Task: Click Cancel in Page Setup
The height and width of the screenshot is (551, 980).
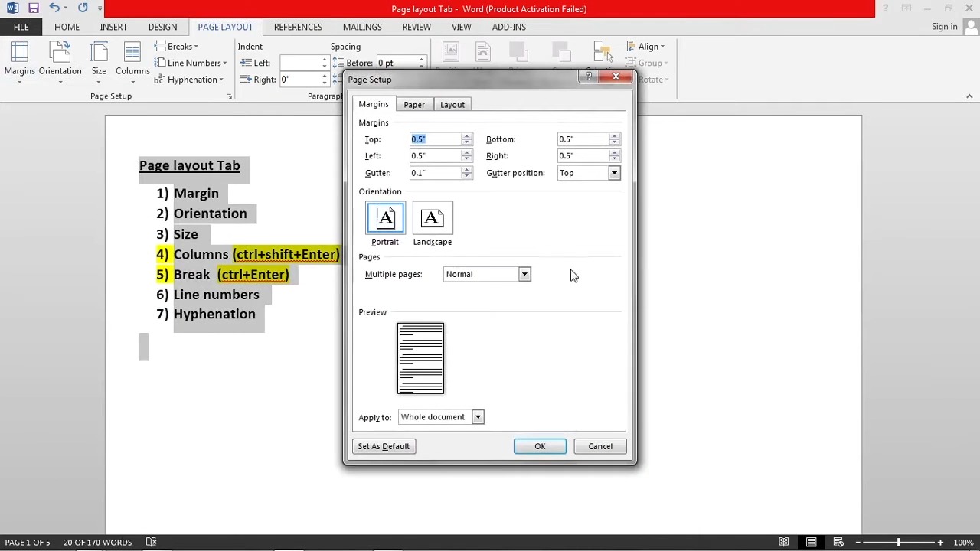Action: pos(600,446)
